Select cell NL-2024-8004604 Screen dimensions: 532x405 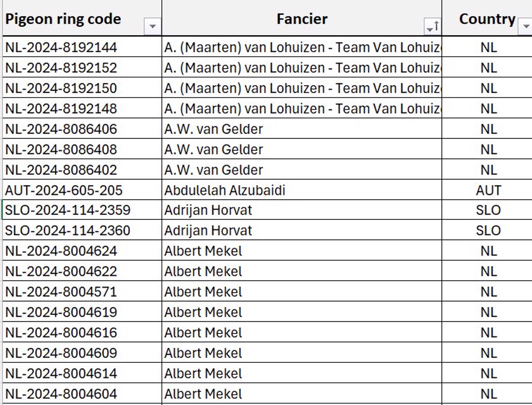pos(82,393)
